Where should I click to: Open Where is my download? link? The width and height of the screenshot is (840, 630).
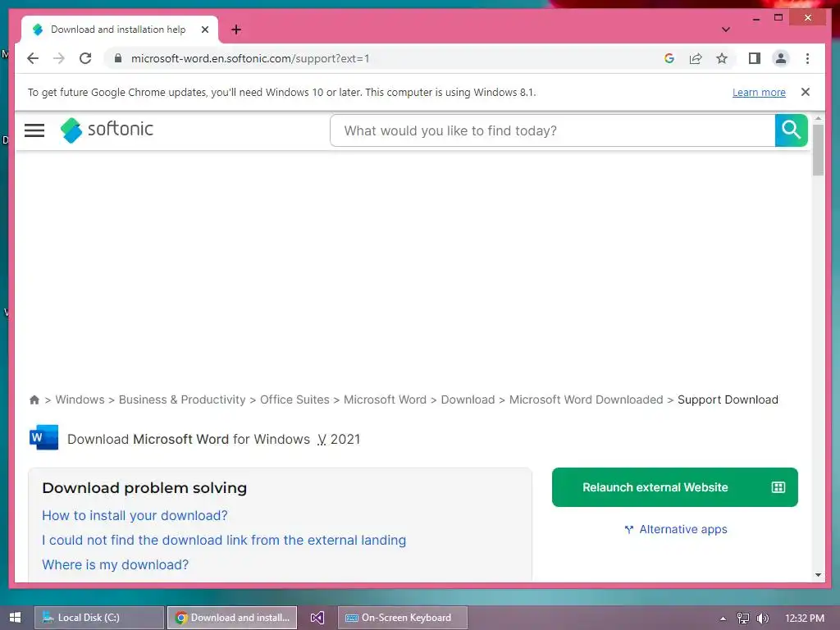click(x=115, y=564)
